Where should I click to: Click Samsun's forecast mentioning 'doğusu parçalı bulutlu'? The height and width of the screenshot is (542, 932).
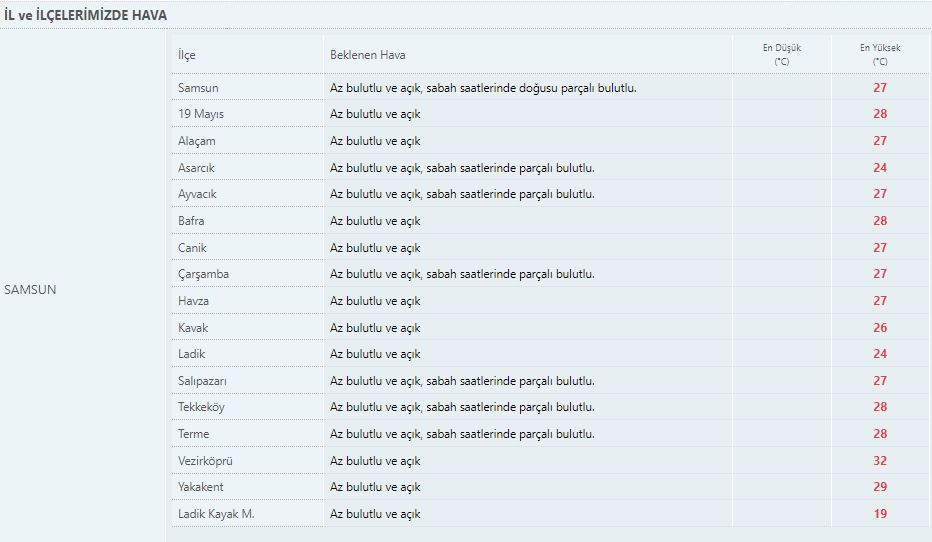483,88
